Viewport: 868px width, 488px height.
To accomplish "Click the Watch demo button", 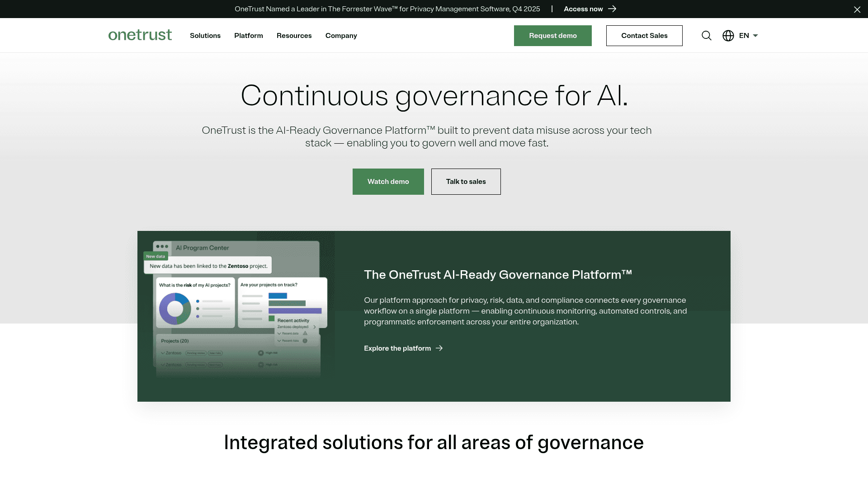I will click(x=388, y=181).
